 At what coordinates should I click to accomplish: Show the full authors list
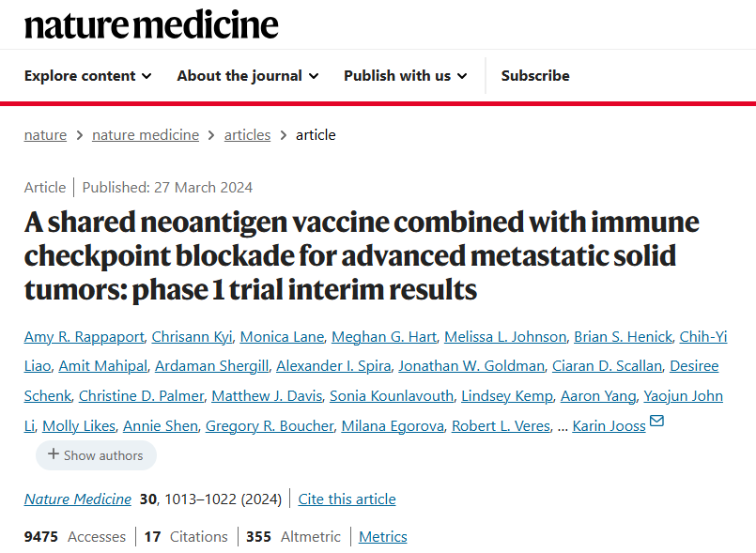96,455
